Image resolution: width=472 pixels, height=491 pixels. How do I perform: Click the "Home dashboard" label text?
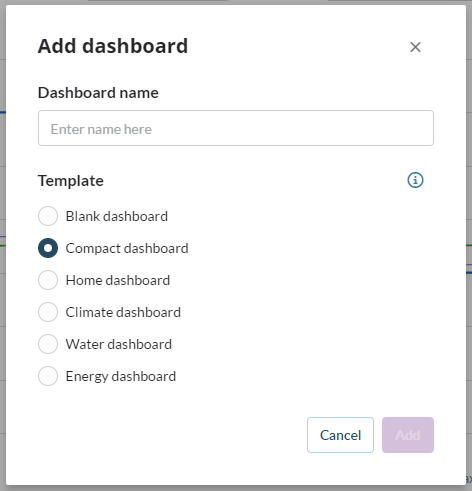point(118,280)
